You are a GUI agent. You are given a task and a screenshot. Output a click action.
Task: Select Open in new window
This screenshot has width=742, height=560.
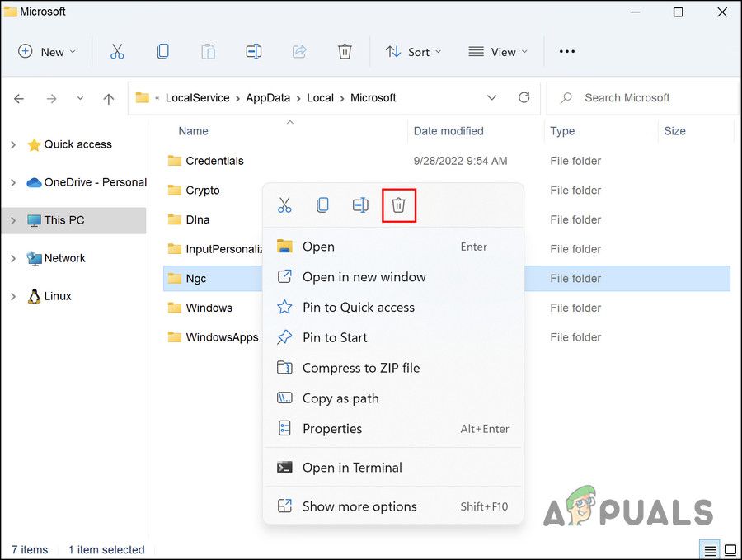[x=393, y=277]
